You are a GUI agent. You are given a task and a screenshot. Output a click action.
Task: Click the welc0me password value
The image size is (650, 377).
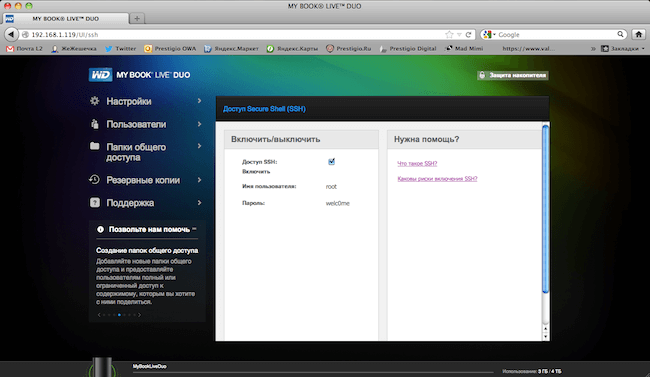pos(338,203)
